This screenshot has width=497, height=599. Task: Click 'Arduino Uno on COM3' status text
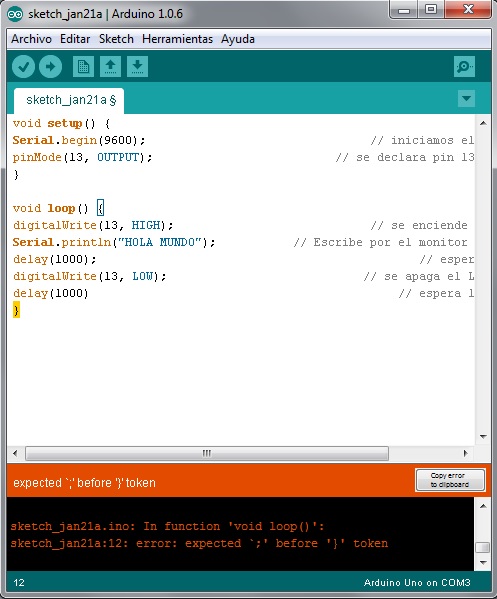click(417, 583)
